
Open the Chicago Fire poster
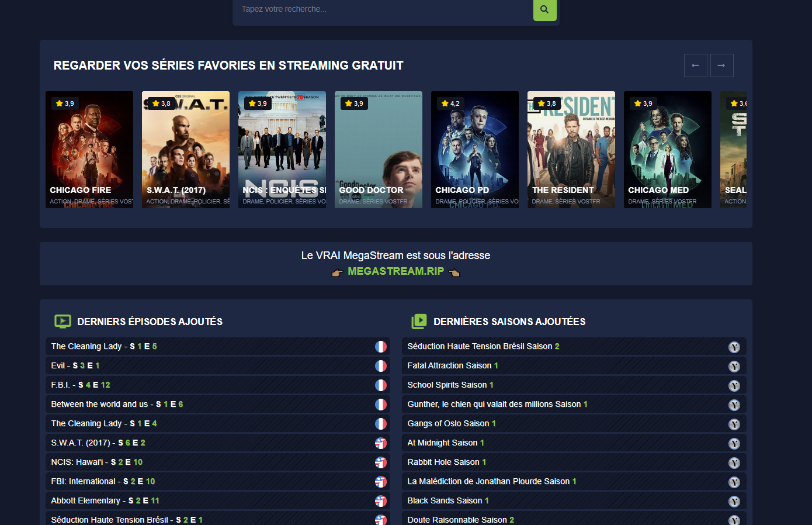[x=89, y=150]
